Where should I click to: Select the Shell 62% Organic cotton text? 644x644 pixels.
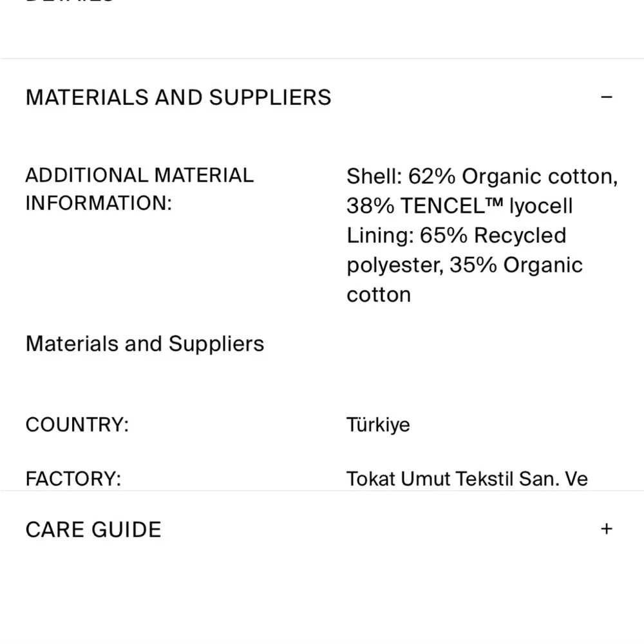pos(482,176)
